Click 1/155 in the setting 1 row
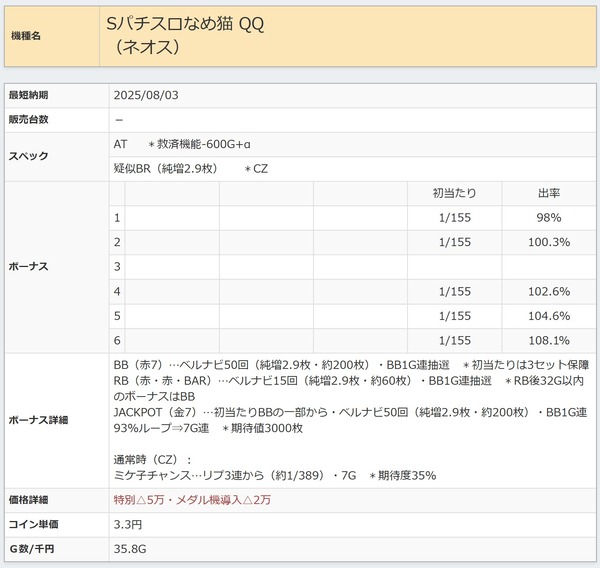600x568 pixels. click(x=455, y=218)
